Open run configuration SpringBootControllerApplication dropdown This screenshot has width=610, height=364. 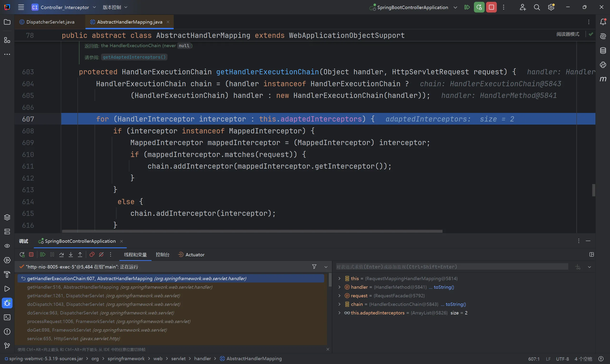(x=413, y=7)
